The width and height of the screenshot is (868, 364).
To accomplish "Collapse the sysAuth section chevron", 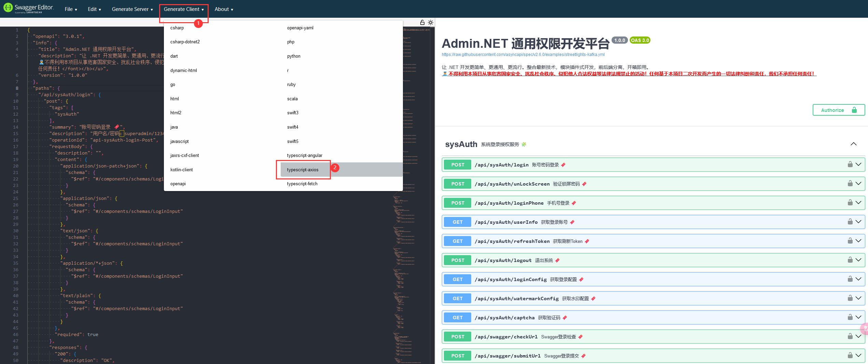I will click(854, 144).
